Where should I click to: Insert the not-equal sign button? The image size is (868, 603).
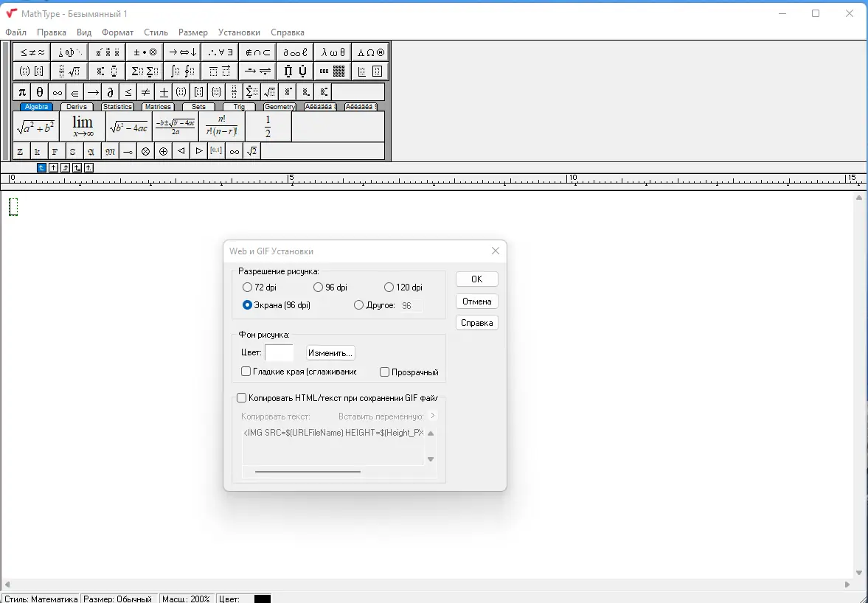pos(146,92)
